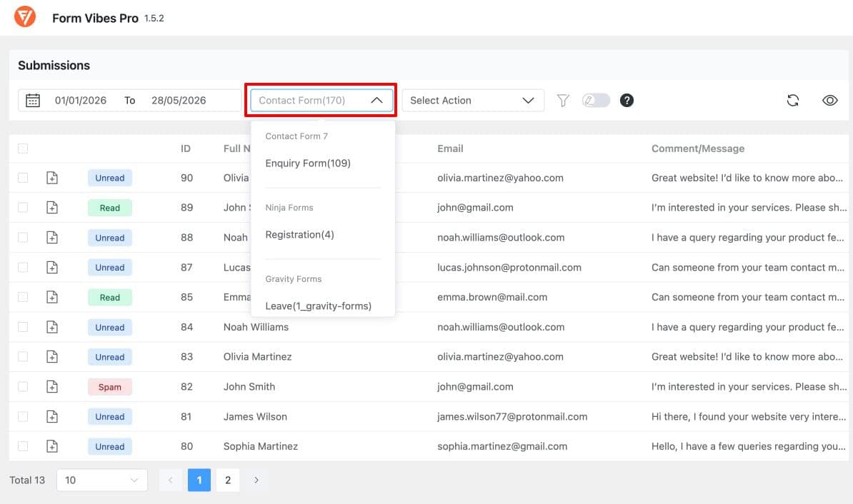Image resolution: width=853 pixels, height=504 pixels.
Task: Open the help question mark icon
Action: pos(627,100)
